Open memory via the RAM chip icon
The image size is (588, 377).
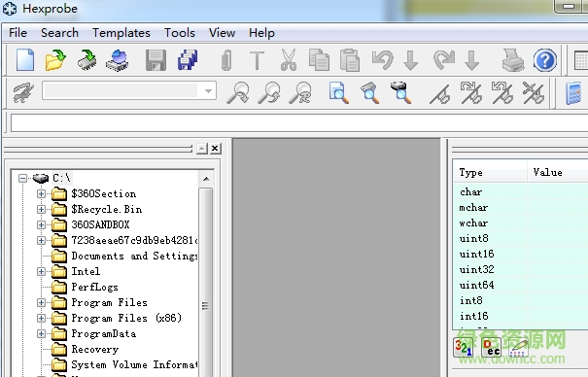click(x=87, y=60)
